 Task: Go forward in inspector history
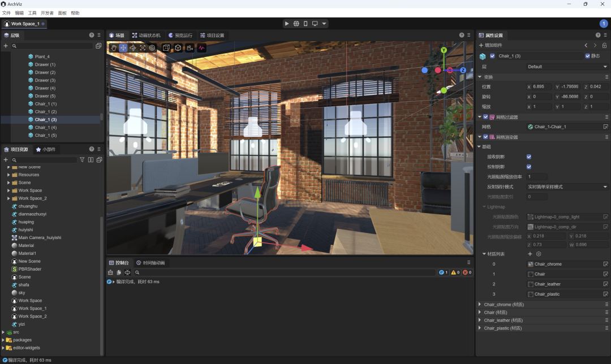click(x=595, y=46)
